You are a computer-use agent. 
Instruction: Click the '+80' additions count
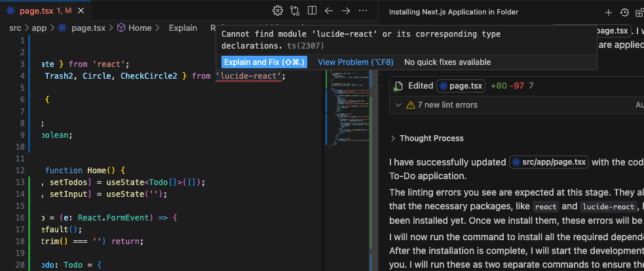tap(499, 86)
